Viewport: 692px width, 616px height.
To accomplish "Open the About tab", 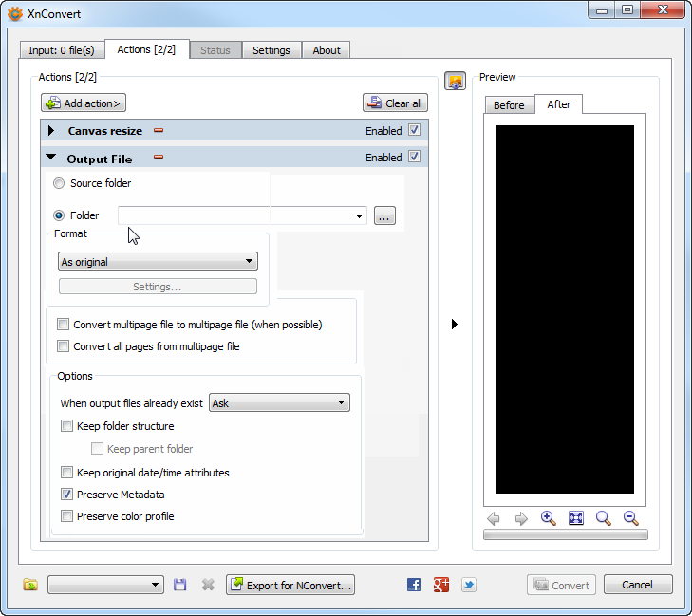I will [x=327, y=50].
